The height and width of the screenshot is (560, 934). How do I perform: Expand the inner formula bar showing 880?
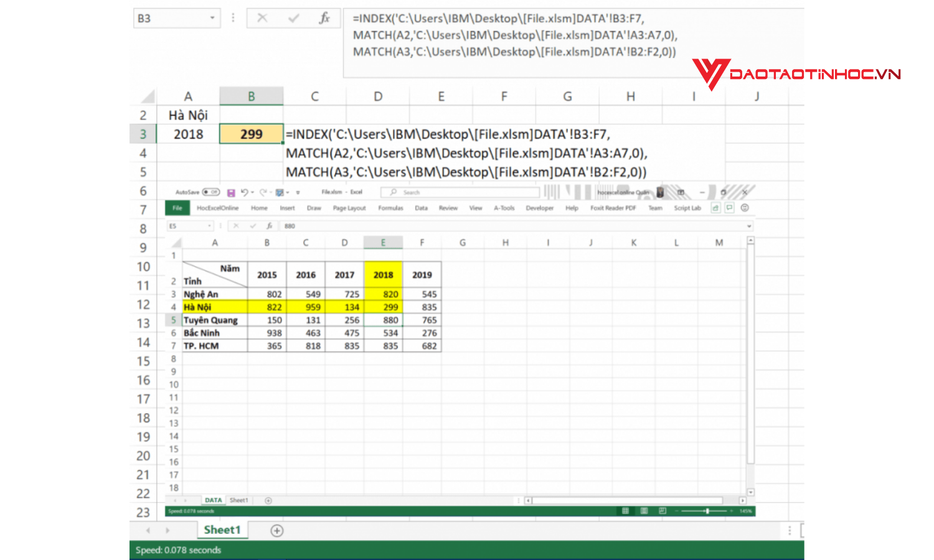(x=749, y=226)
